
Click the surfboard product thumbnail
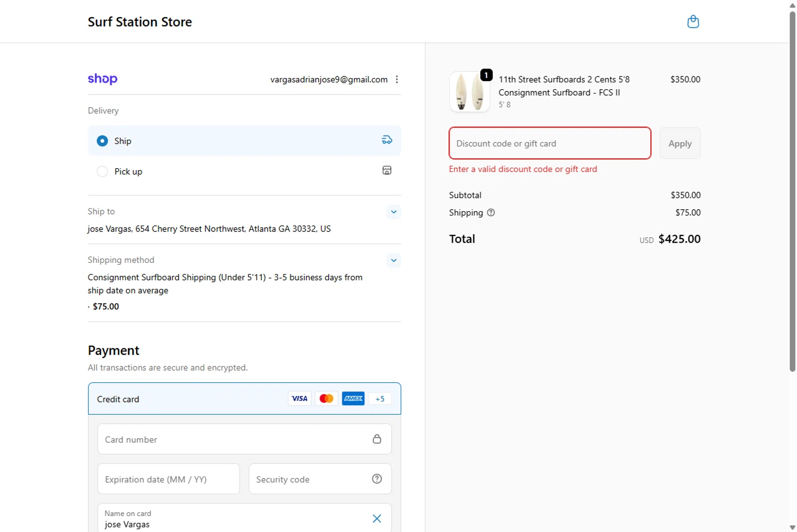[469, 92]
